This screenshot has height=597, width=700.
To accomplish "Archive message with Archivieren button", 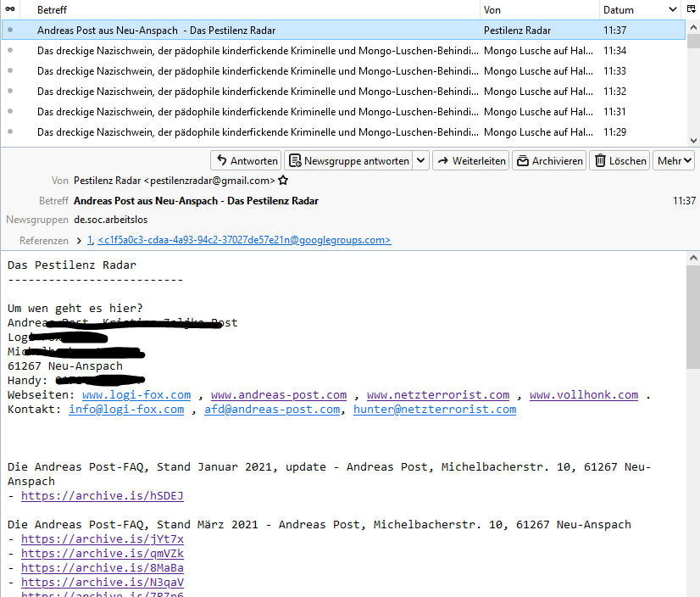I will coord(549,160).
